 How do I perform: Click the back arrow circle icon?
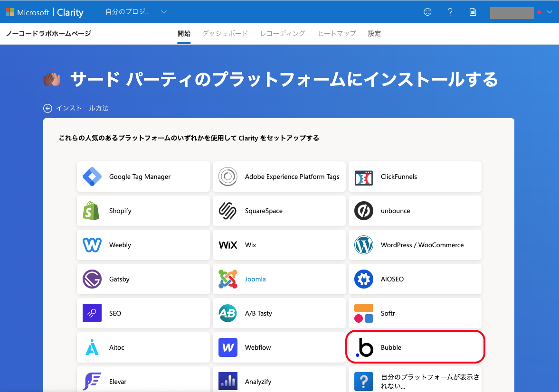[47, 108]
